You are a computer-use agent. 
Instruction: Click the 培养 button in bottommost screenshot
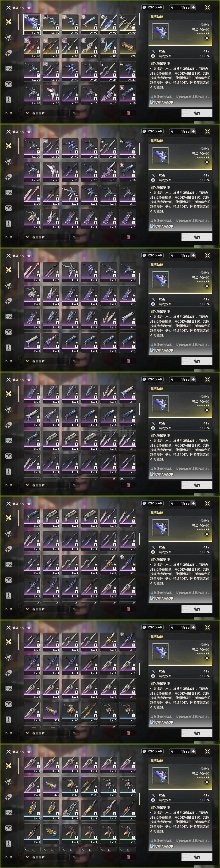coord(197,857)
